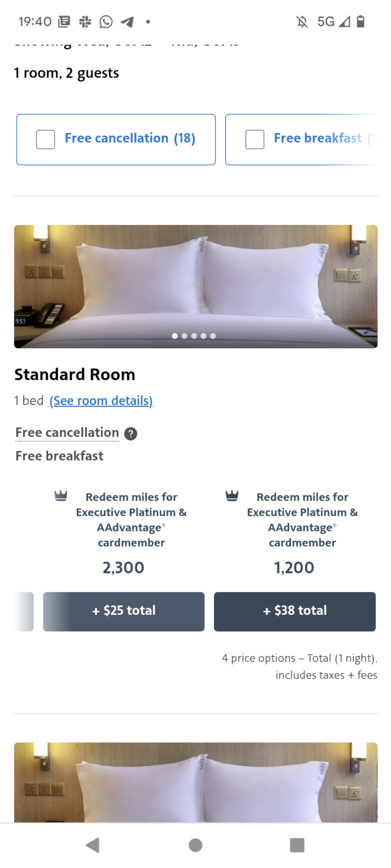391x868 pixels.
Task: Tap the underlined Free cancellation label
Action: point(66,432)
